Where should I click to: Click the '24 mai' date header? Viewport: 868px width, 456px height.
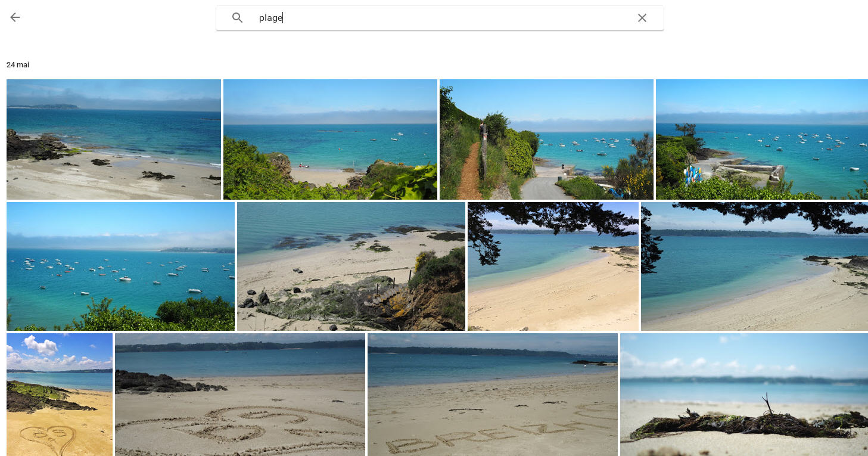coord(18,65)
